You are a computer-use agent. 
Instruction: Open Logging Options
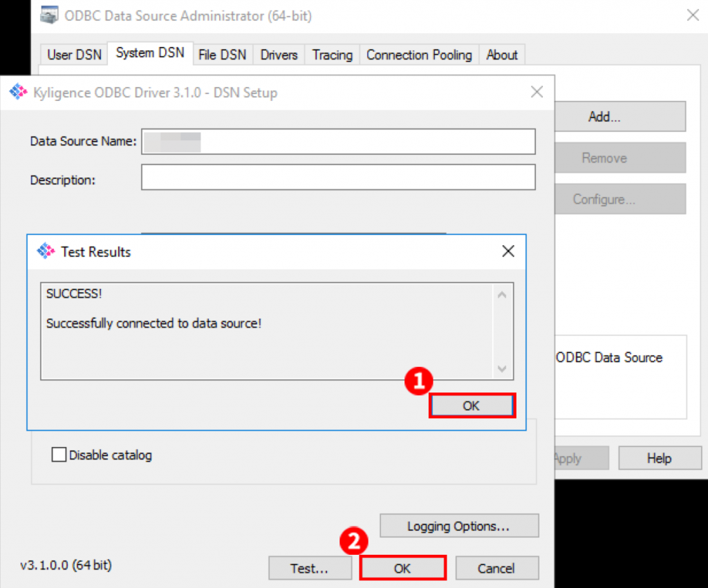coord(458,527)
